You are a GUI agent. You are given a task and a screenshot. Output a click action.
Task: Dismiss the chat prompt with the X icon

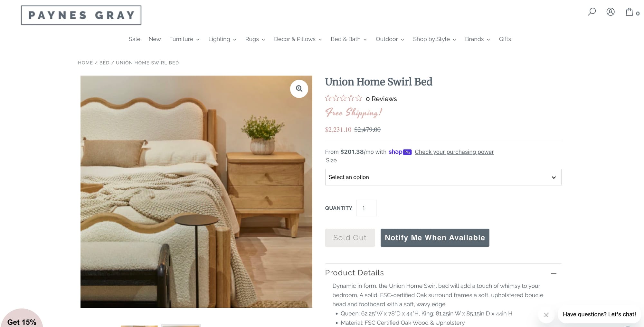pyautogui.click(x=546, y=315)
